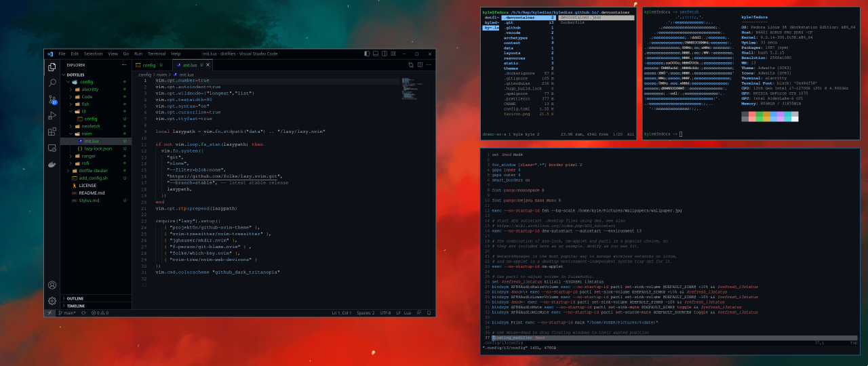Screen dimensions: 868x366
Task: Toggle the primary side bar layout button
Action: click(x=367, y=54)
